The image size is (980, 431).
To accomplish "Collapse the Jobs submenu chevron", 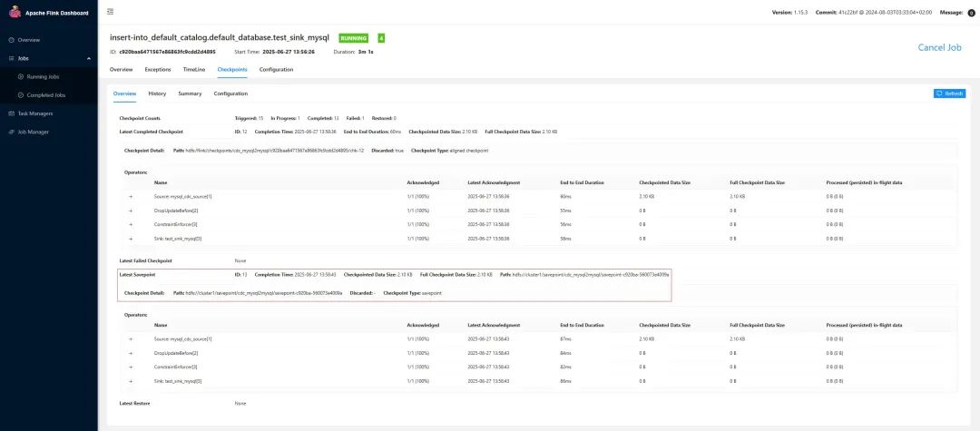I will pyautogui.click(x=89, y=58).
